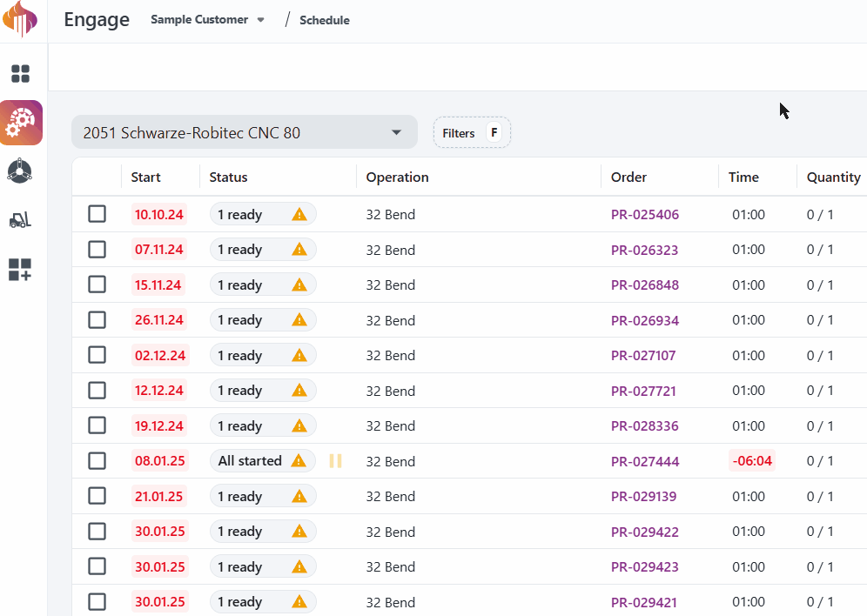The height and width of the screenshot is (616, 867).
Task: Click the pause icon on PR-027444 row
Action: point(336,461)
